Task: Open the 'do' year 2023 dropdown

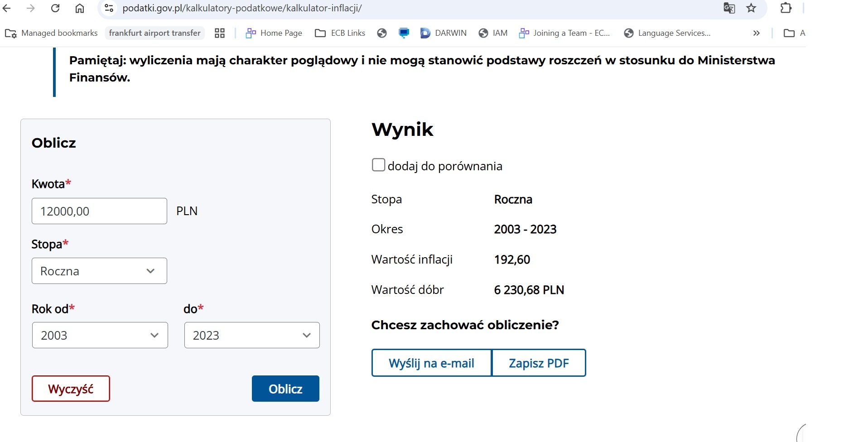Action: [252, 335]
